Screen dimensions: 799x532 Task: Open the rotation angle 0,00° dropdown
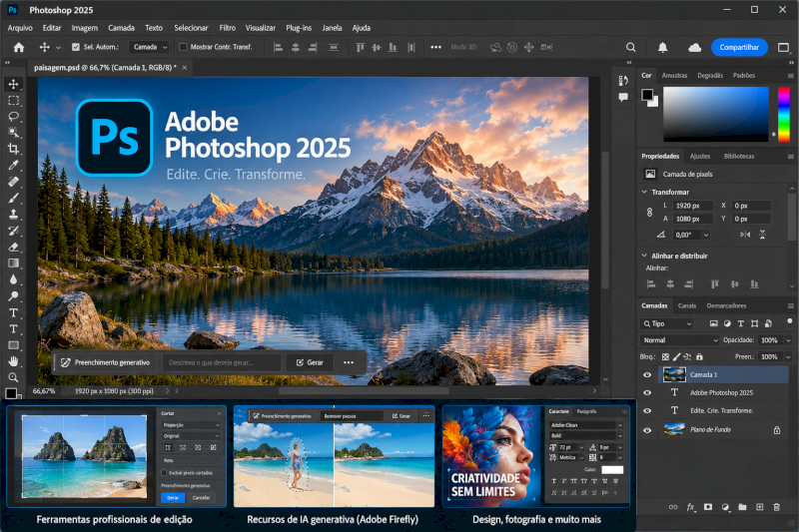706,235
